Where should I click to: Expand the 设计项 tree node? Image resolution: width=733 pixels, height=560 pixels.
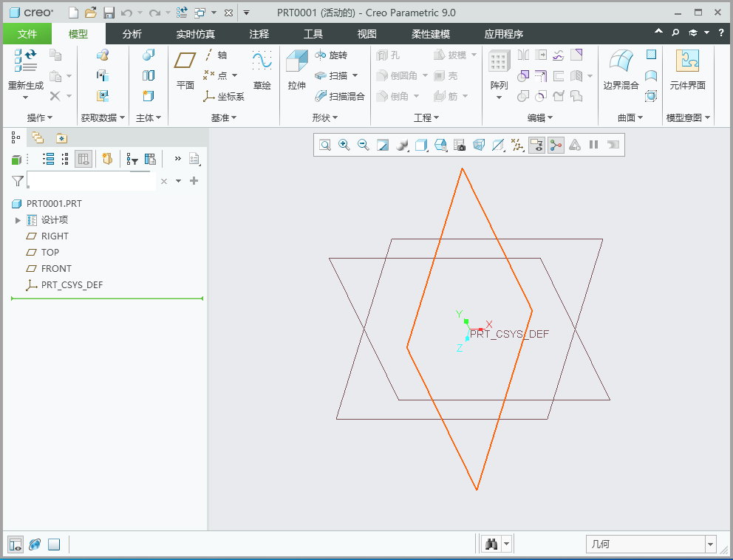[18, 220]
